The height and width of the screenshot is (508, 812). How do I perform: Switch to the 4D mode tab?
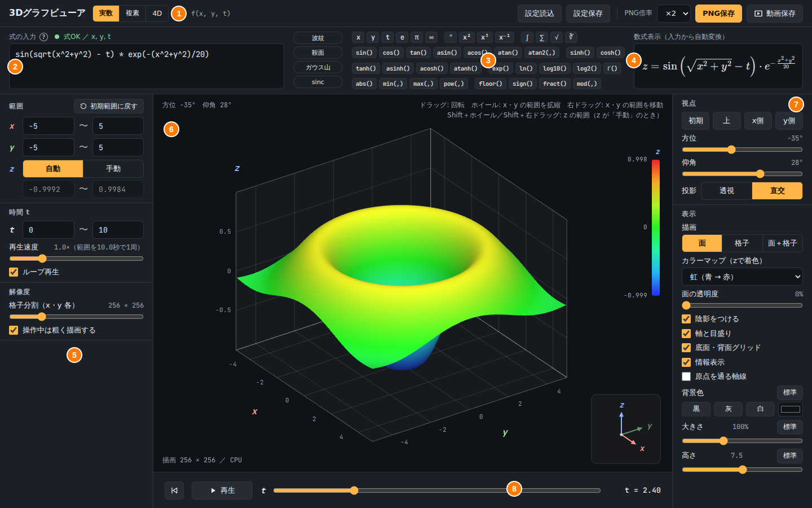click(157, 14)
